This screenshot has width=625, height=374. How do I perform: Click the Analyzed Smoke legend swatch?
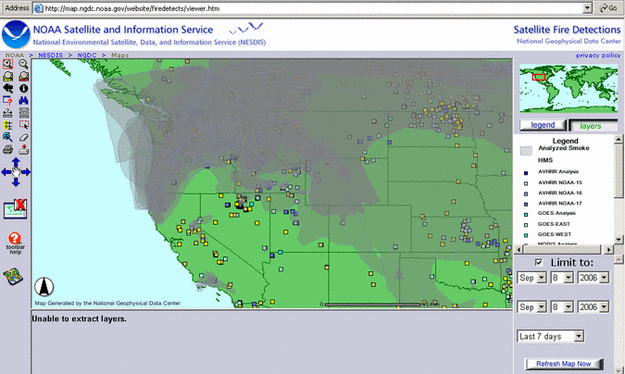click(x=526, y=150)
